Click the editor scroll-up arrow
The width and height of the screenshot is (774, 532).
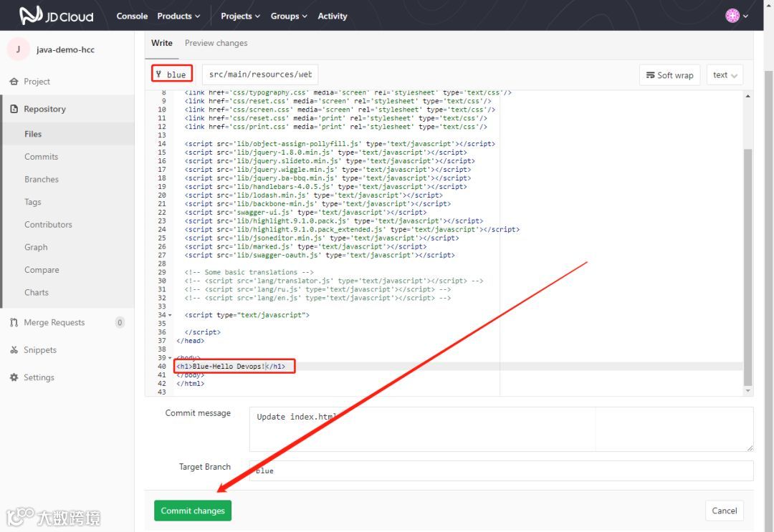(x=747, y=96)
